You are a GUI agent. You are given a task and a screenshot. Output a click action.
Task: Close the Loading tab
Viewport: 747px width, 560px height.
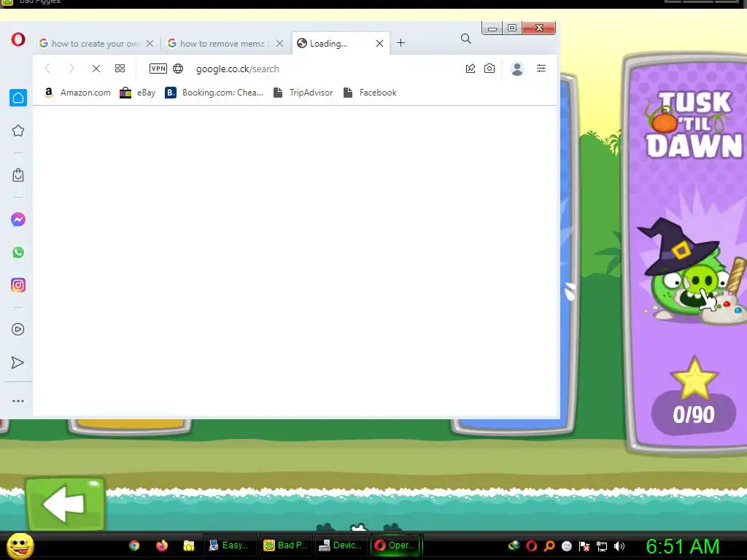click(x=379, y=43)
